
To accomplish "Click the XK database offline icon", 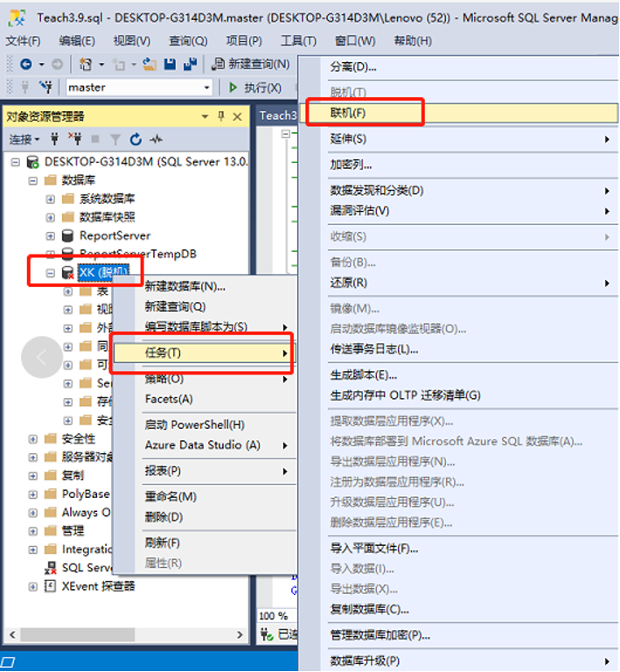I will (68, 273).
